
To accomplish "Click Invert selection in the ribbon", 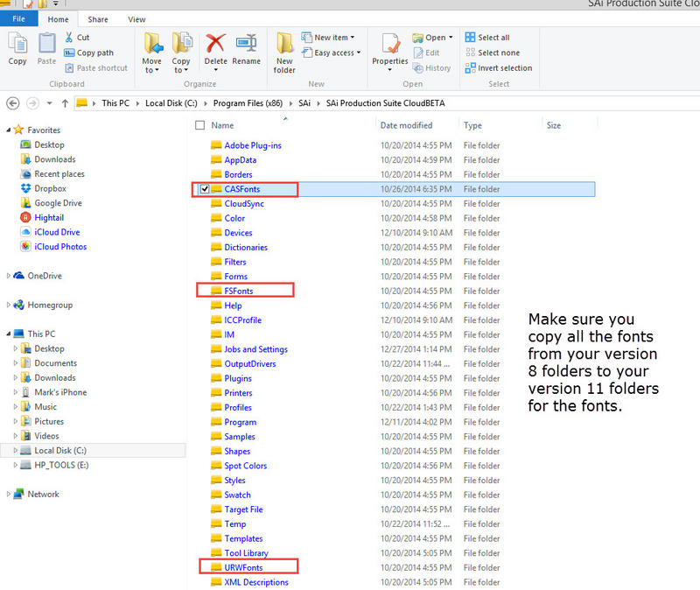I will click(x=499, y=68).
